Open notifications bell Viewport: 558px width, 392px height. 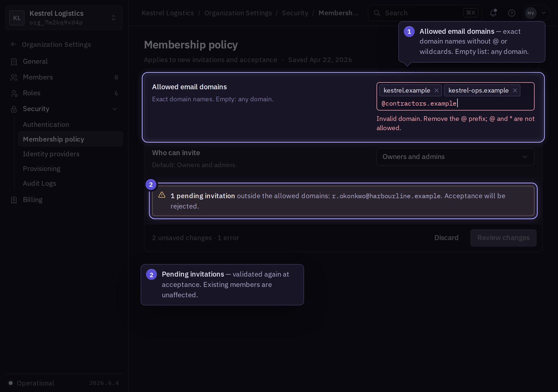coord(493,13)
